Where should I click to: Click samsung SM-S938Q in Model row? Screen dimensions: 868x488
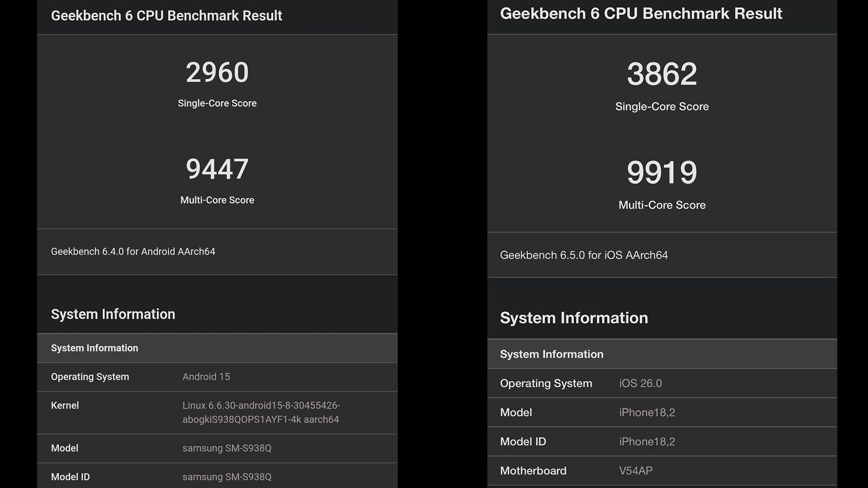226,448
